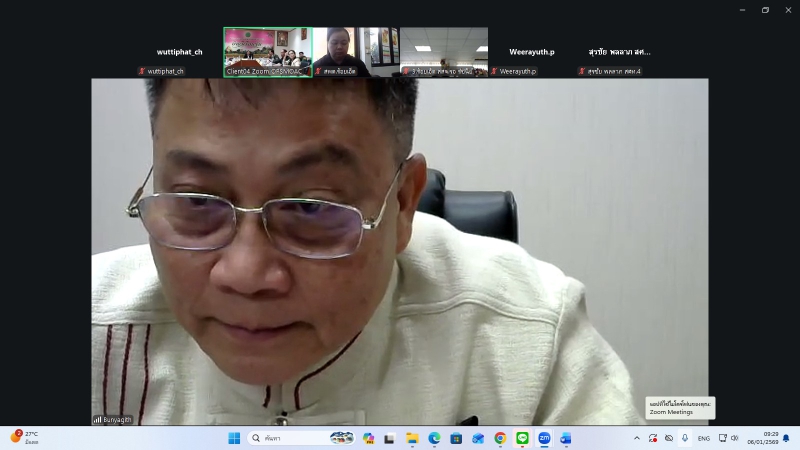Click the muted mic icon beside wuttiphat_ch
The width and height of the screenshot is (800, 450).
click(142, 72)
